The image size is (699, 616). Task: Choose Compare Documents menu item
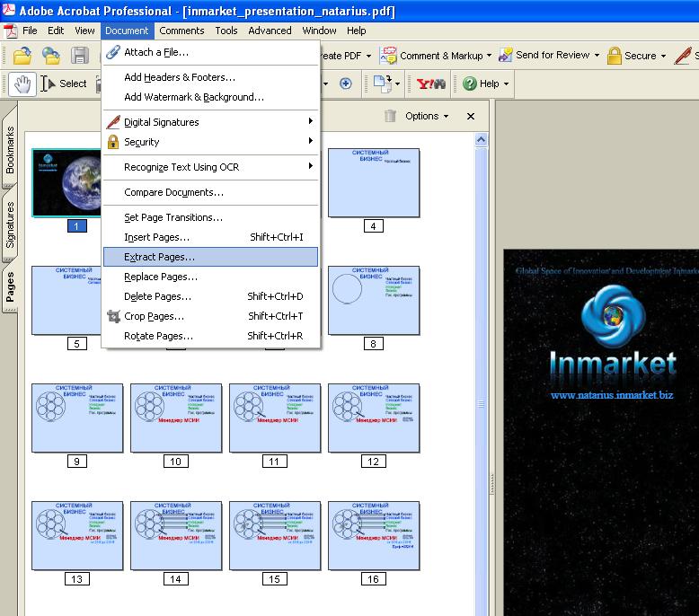(210, 192)
